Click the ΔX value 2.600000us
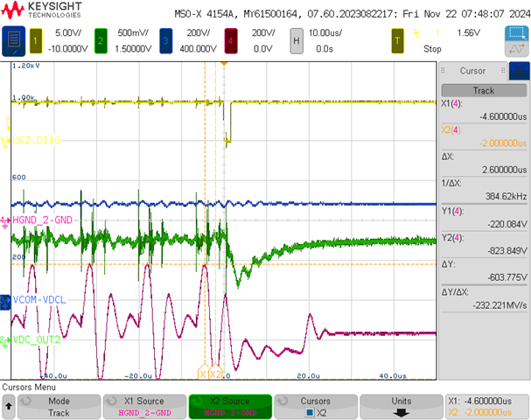531x420 pixels. [505, 170]
